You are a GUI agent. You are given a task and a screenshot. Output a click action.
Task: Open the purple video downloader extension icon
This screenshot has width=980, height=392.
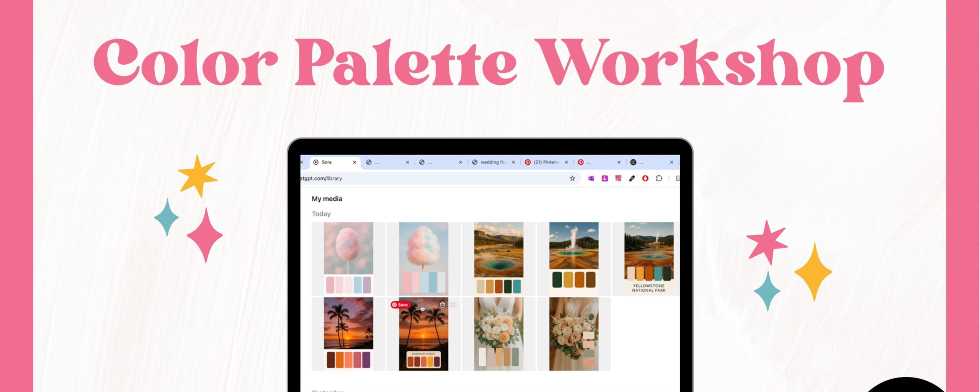(605, 178)
